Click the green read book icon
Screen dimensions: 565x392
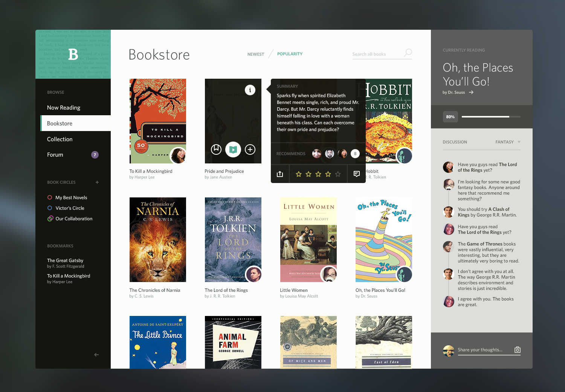tap(233, 149)
